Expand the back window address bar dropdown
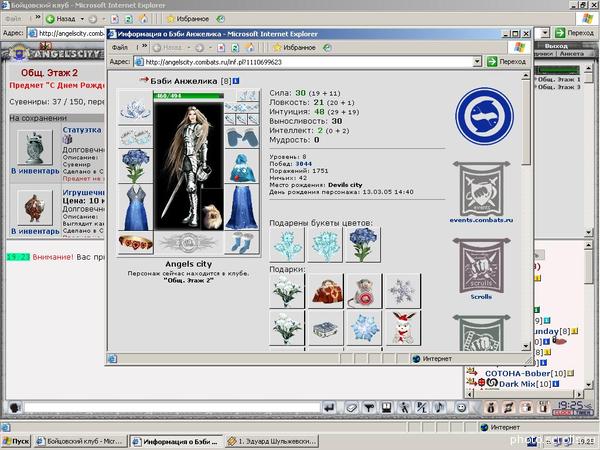This screenshot has width=600, height=450. [x=546, y=33]
